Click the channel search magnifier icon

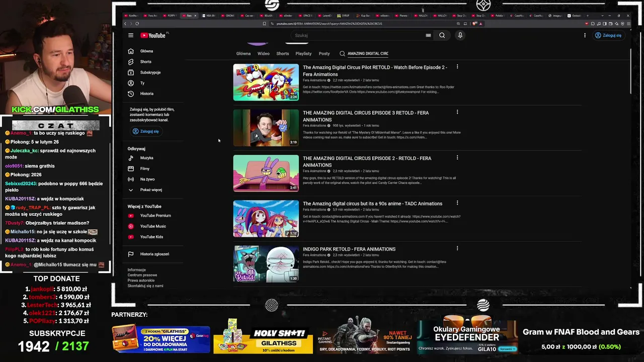[342, 53]
